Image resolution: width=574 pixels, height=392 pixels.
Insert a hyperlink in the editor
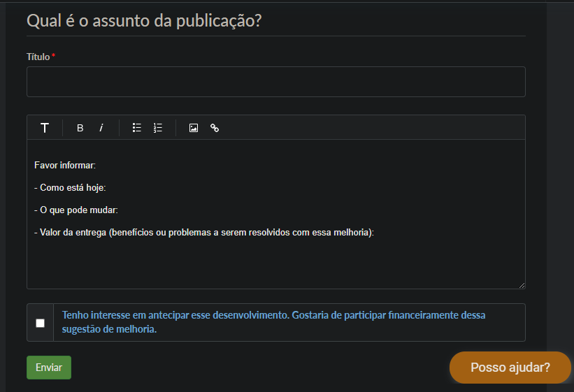click(215, 128)
